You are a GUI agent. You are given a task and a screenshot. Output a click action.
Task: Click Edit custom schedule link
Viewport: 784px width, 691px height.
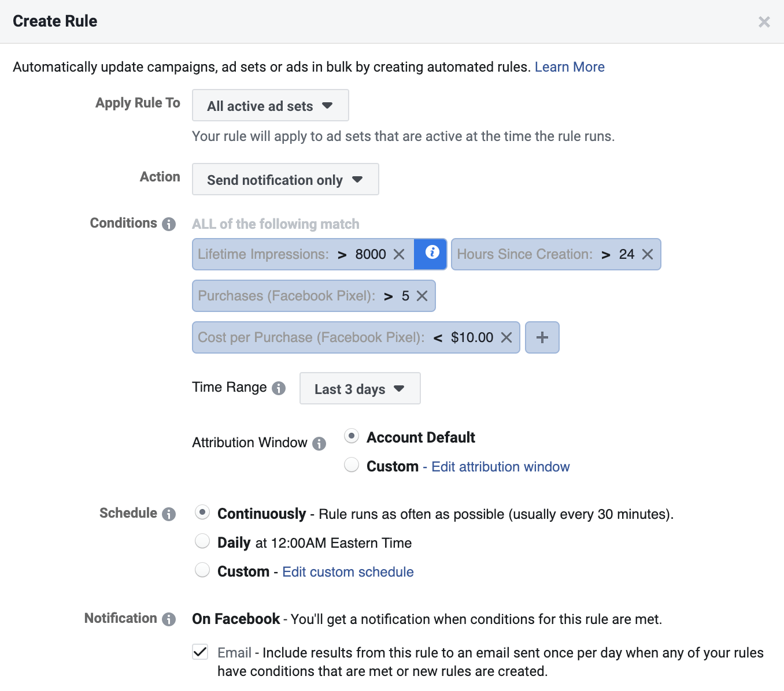tap(347, 572)
